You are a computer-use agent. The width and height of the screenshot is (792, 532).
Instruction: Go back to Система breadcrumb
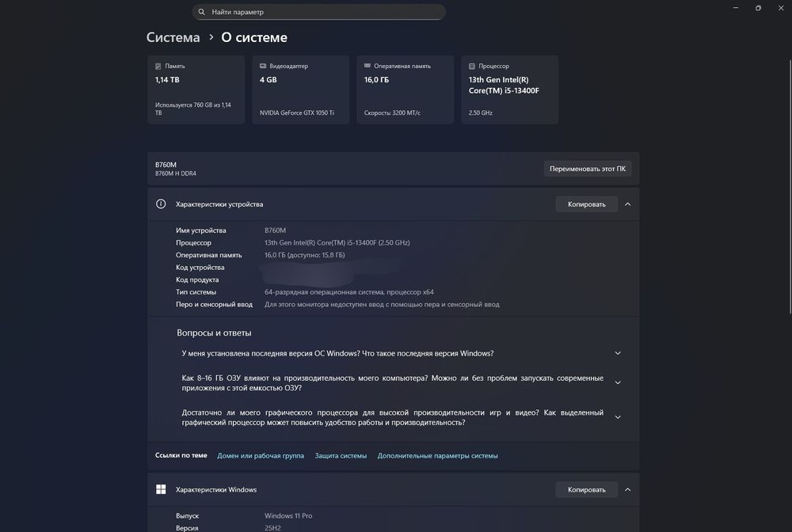click(x=173, y=37)
